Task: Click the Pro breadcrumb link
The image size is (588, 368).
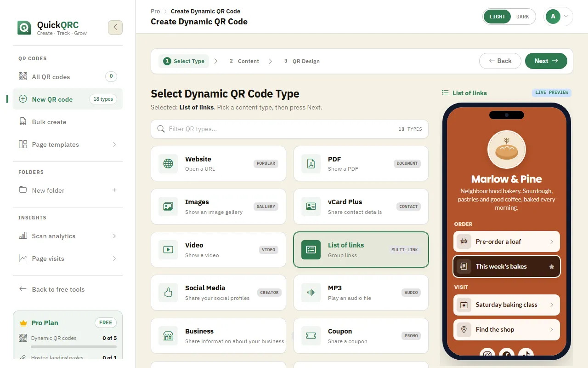Action: [x=155, y=11]
